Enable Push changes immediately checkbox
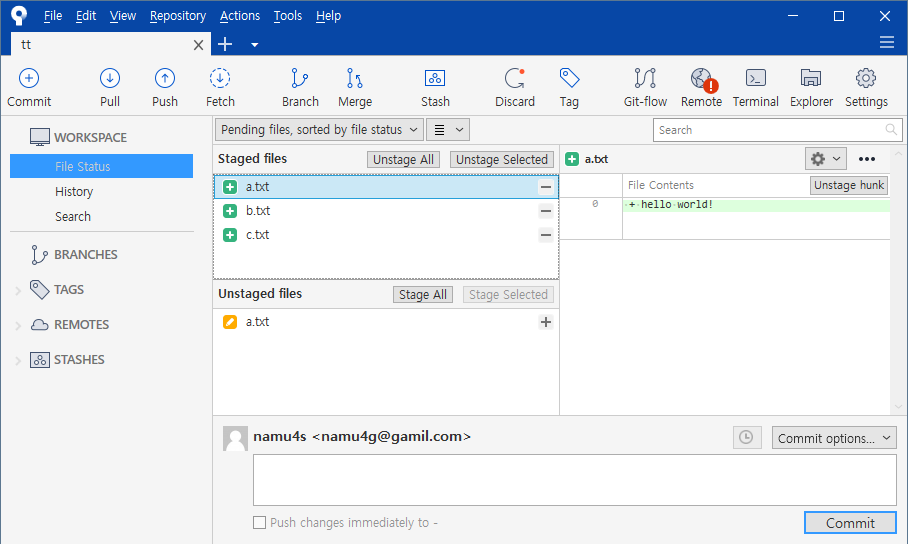Image resolution: width=908 pixels, height=545 pixels. pyautogui.click(x=260, y=522)
